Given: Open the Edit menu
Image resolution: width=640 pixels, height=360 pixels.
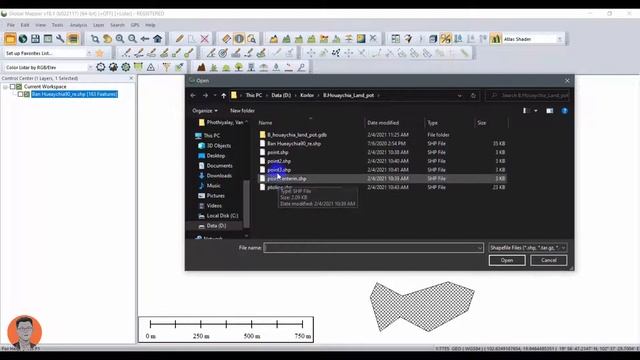Looking at the screenshot, I should coord(25,25).
